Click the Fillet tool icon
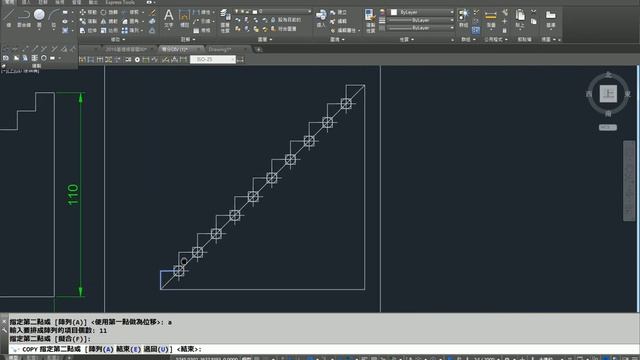640x360 pixels. (x=124, y=21)
